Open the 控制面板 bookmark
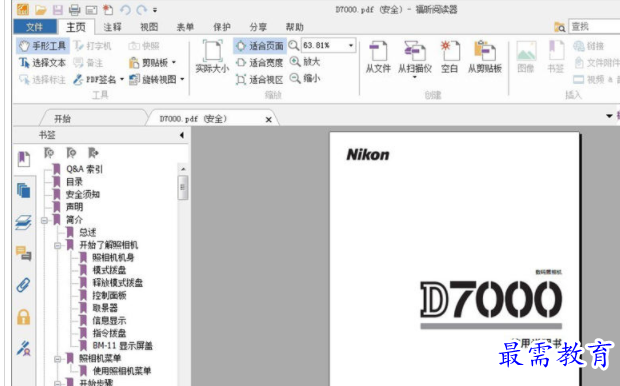This screenshot has height=386, width=620. [x=109, y=295]
